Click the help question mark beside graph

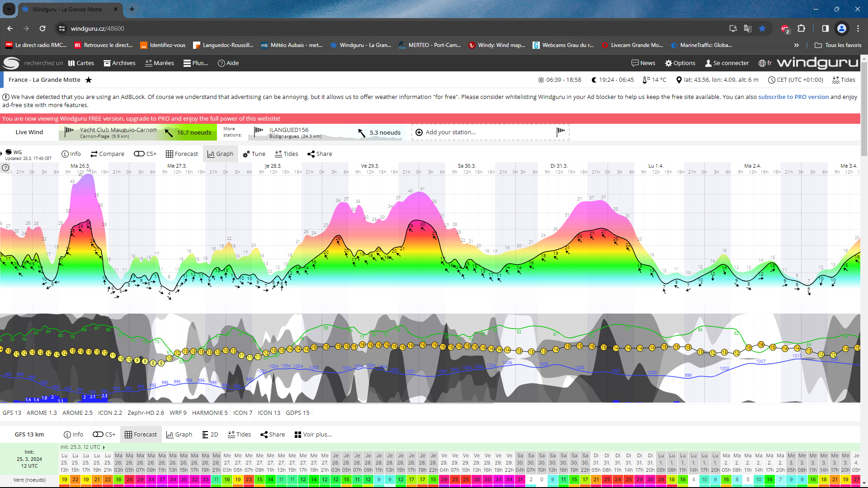click(x=5, y=168)
